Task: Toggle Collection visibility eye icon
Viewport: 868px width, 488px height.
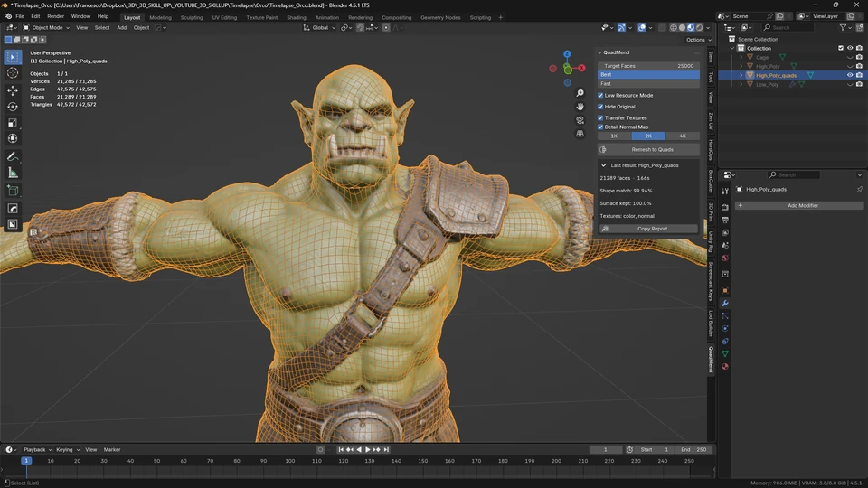Action: [850, 48]
